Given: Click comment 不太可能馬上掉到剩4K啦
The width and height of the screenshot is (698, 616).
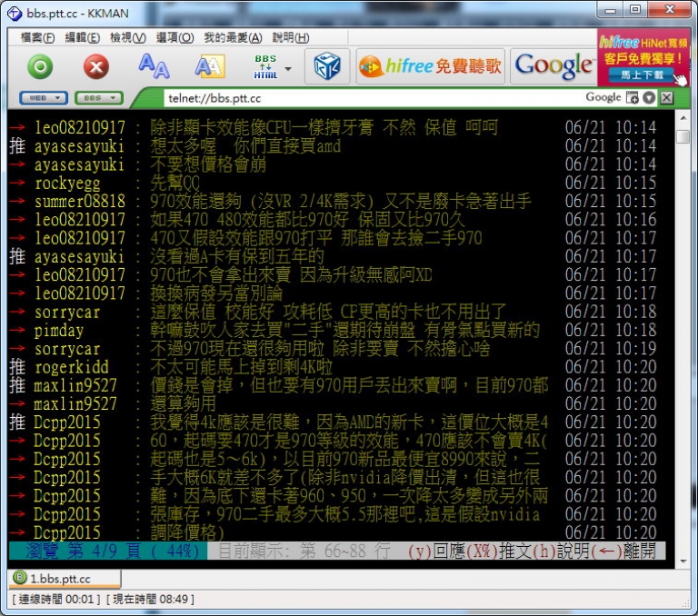Looking at the screenshot, I should click(241, 367).
